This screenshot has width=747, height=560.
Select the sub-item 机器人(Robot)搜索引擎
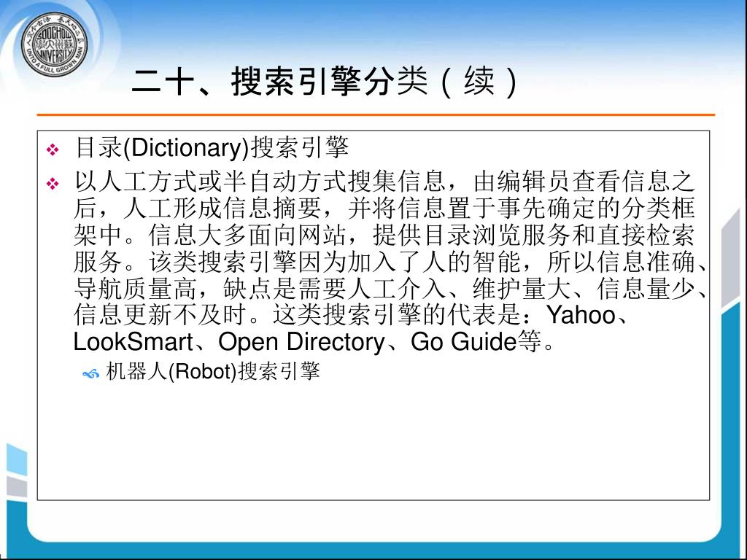[x=212, y=371]
